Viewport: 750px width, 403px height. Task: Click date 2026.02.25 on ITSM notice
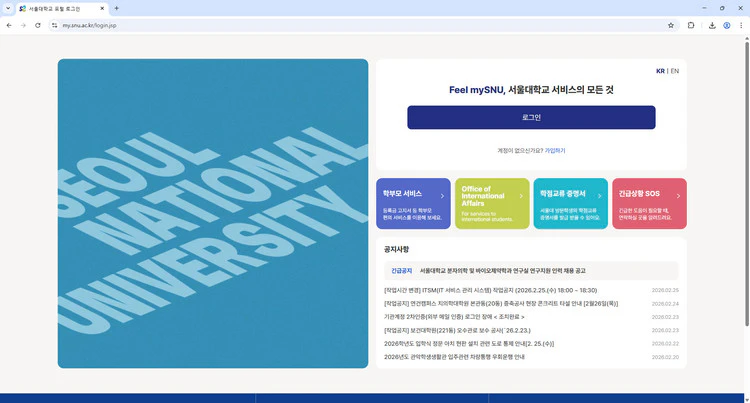tap(665, 290)
